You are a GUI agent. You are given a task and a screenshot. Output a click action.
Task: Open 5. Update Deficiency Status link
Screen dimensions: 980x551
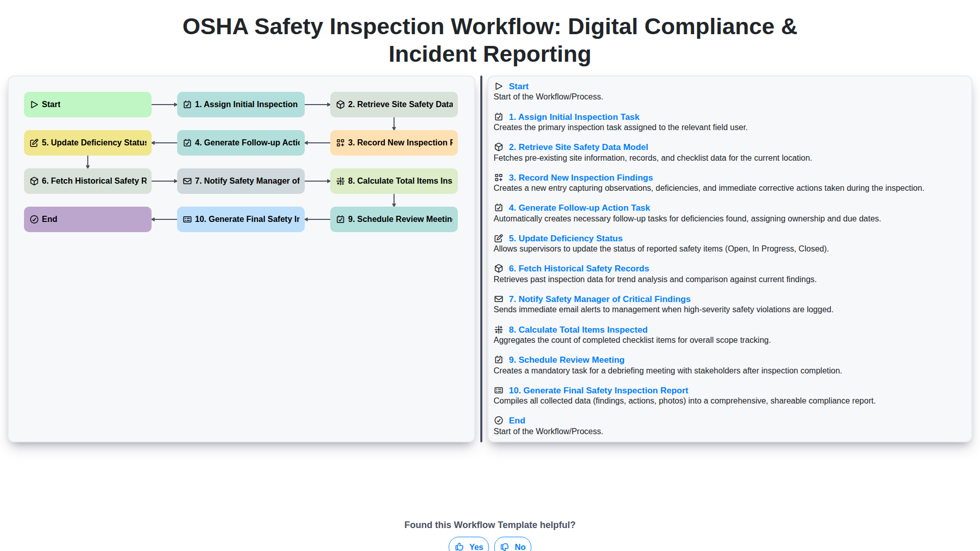click(566, 238)
